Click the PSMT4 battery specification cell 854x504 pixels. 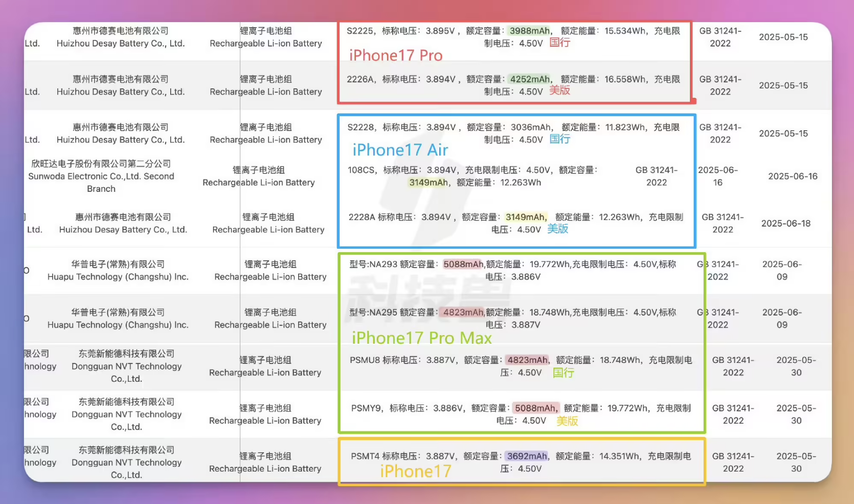point(521,462)
